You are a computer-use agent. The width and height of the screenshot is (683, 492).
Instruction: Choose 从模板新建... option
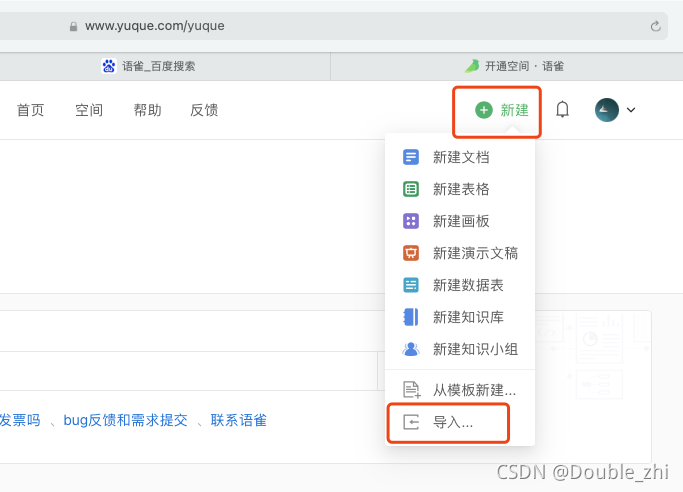click(x=460, y=390)
